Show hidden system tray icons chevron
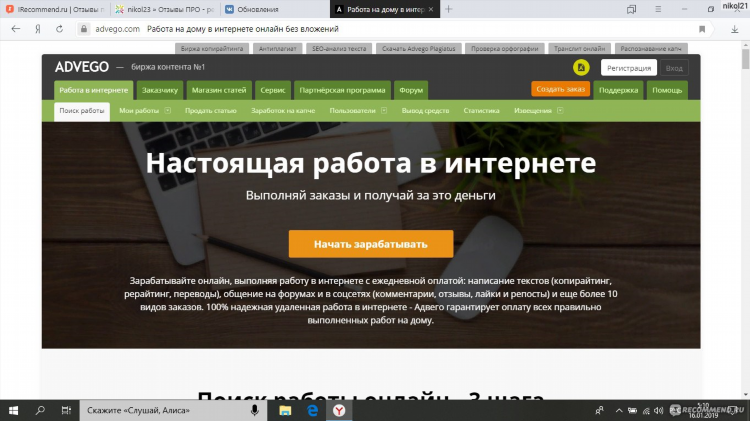 point(619,410)
